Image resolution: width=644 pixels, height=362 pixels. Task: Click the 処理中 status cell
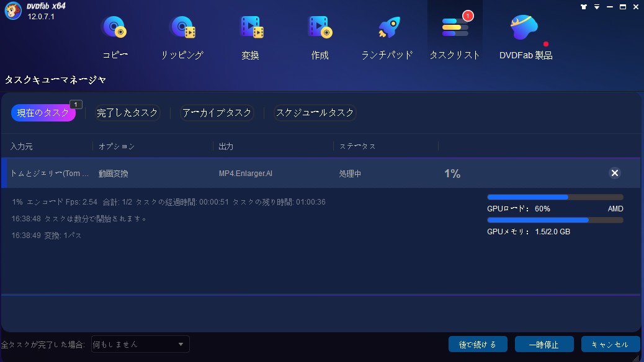pos(350,174)
